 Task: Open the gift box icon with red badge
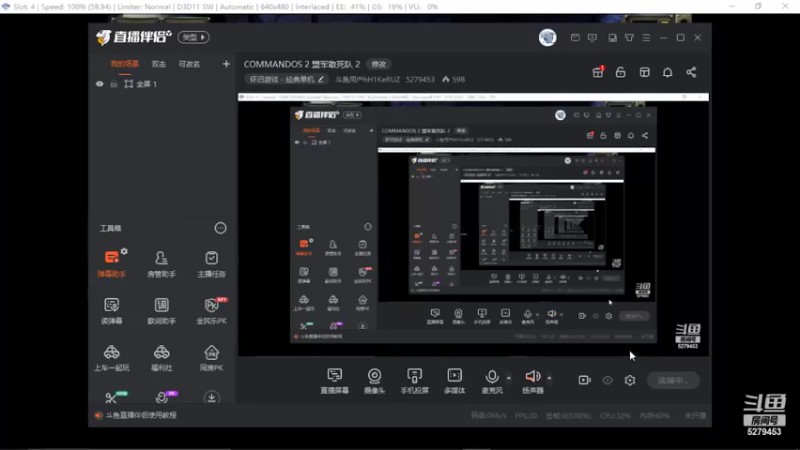[598, 72]
